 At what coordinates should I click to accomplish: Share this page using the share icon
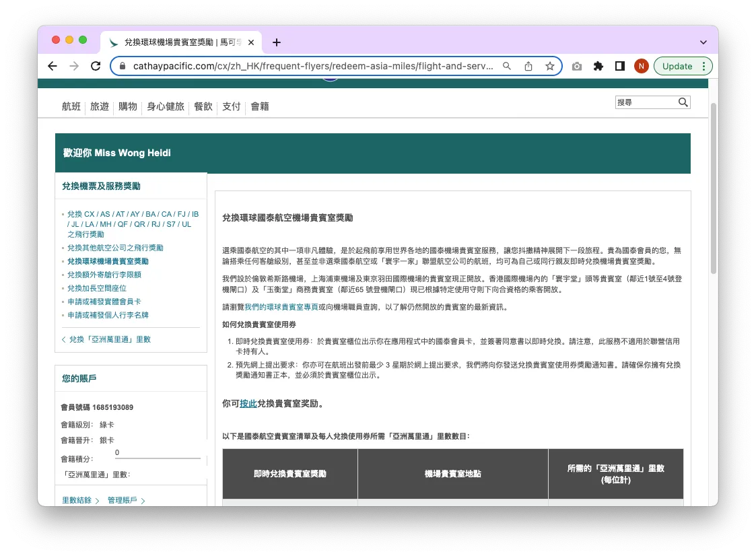[x=528, y=66]
